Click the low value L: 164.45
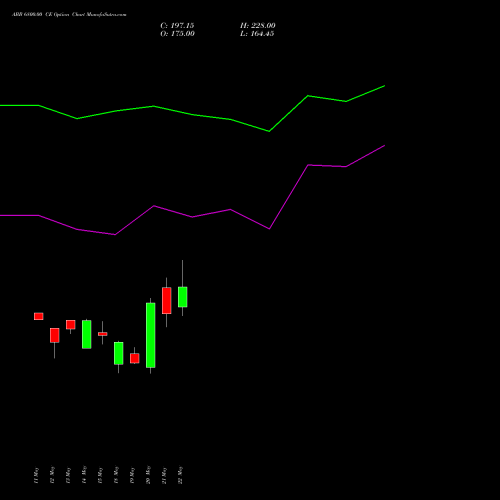 [257, 34]
